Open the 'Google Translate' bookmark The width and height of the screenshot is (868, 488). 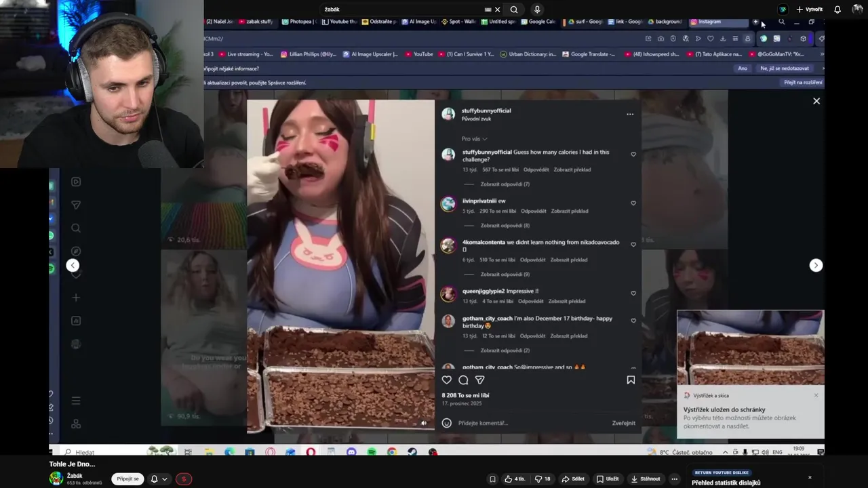(x=588, y=54)
